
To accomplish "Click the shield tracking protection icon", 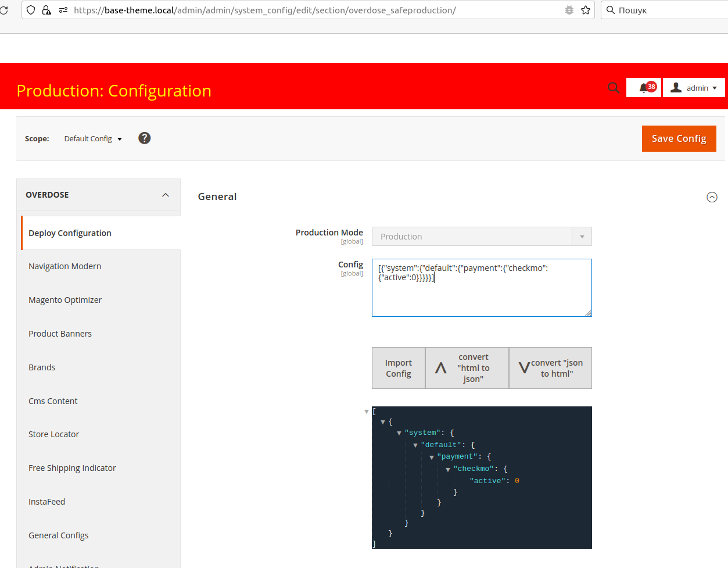I will (31, 10).
